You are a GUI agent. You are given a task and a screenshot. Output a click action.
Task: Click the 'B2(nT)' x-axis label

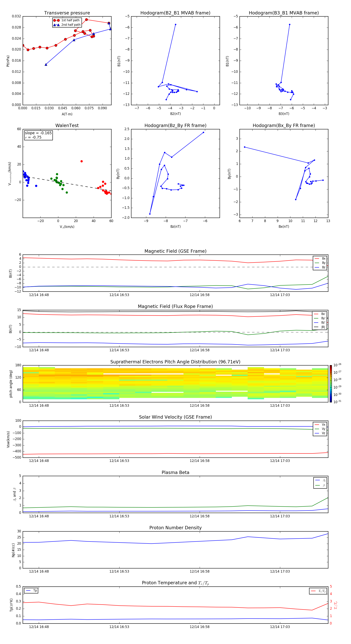175,114
